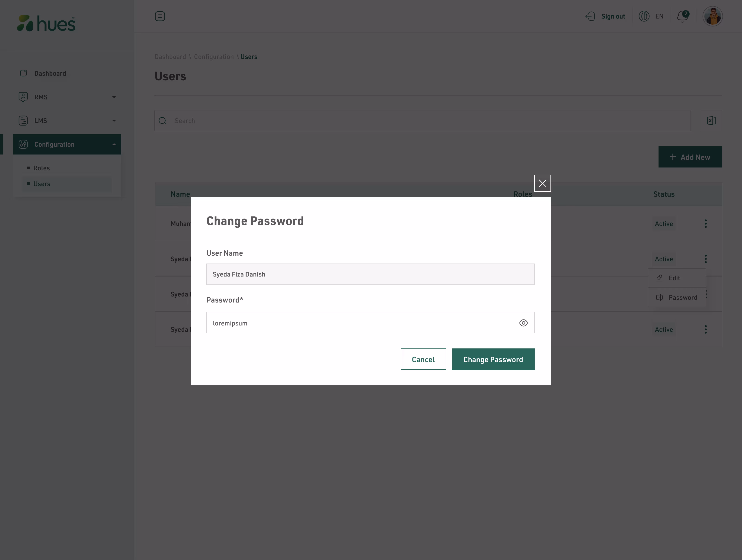The image size is (742, 560).
Task: Focus the Password input field
Action: coord(370,322)
